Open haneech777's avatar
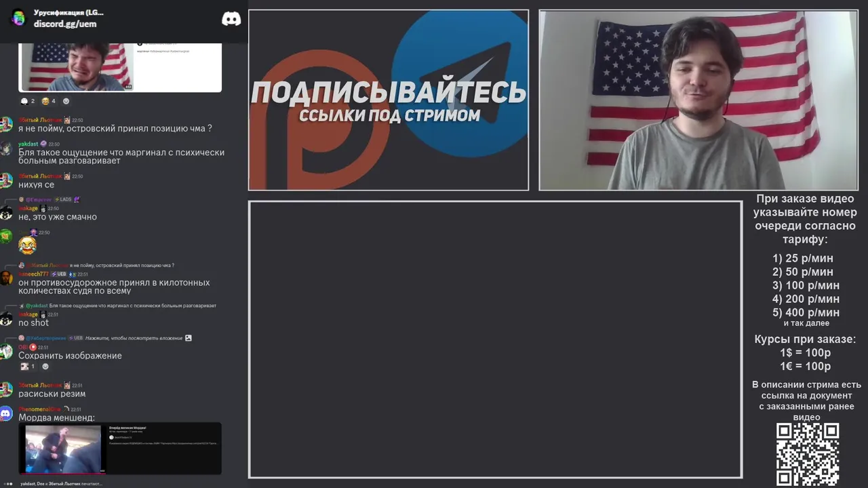868x488 pixels. point(6,279)
